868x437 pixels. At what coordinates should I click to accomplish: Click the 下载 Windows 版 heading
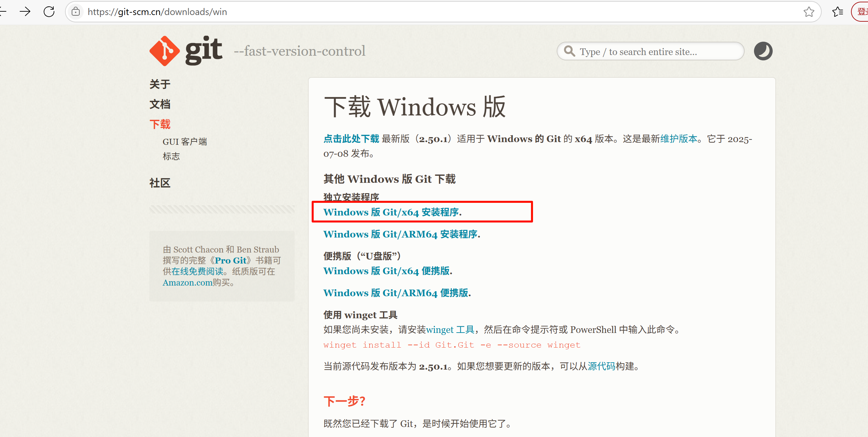tap(415, 107)
